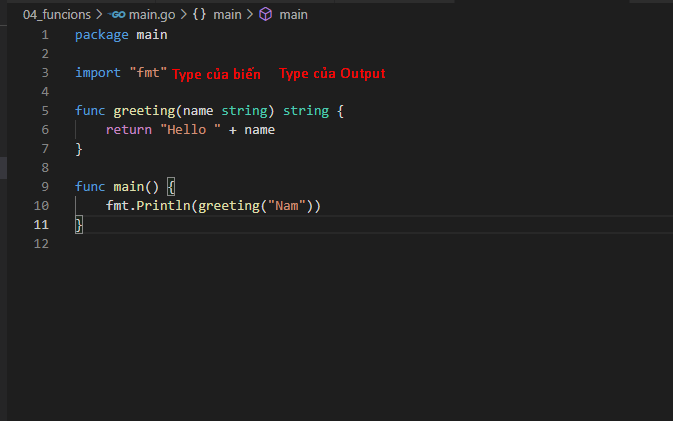Click line number 1 in gutter

(45, 35)
